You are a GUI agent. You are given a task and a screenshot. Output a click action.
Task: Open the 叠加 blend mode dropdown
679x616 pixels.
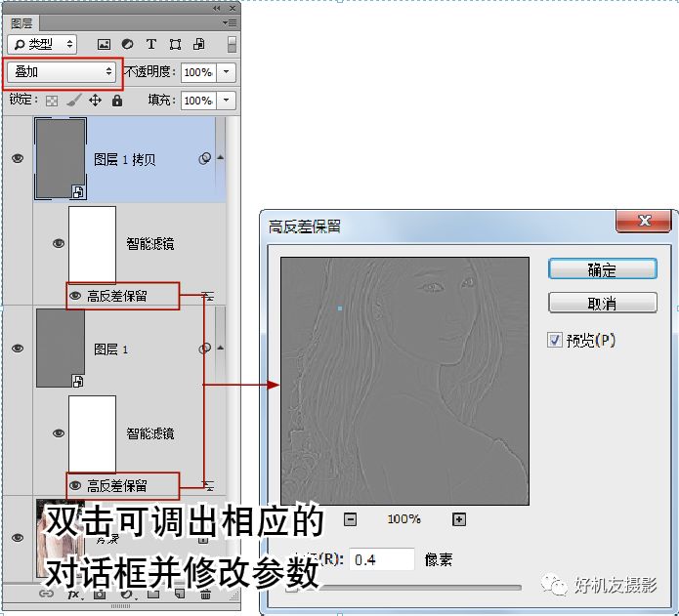point(62,71)
